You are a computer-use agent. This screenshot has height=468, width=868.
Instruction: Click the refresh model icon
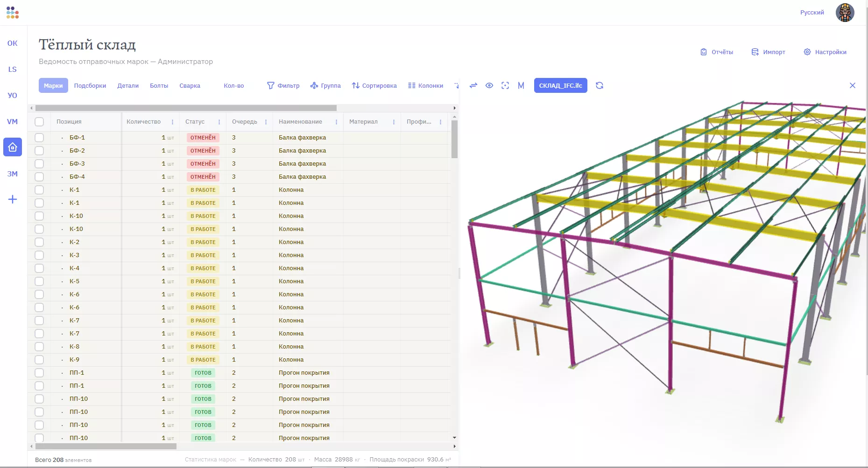(x=600, y=85)
